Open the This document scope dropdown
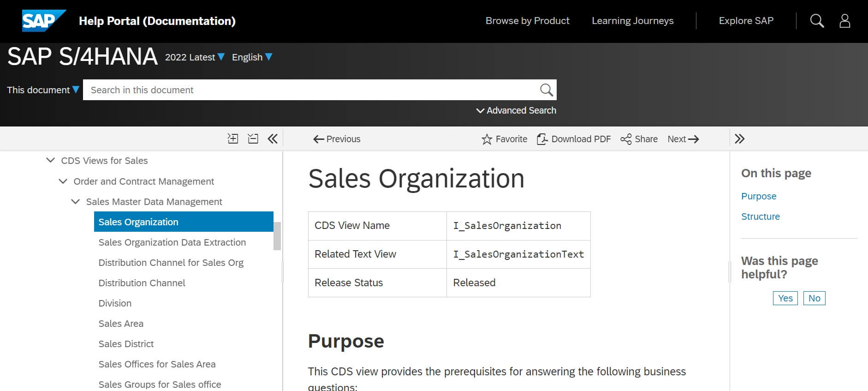Viewport: 868px width, 391px height. coord(43,90)
